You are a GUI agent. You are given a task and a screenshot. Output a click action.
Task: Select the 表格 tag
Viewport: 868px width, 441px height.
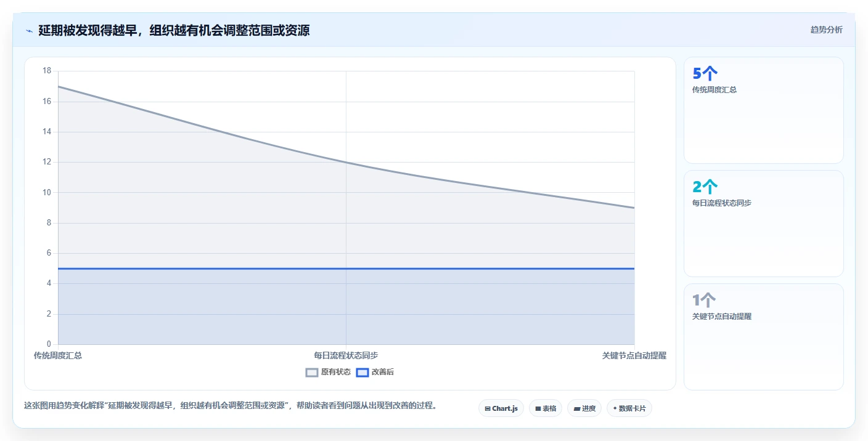546,408
